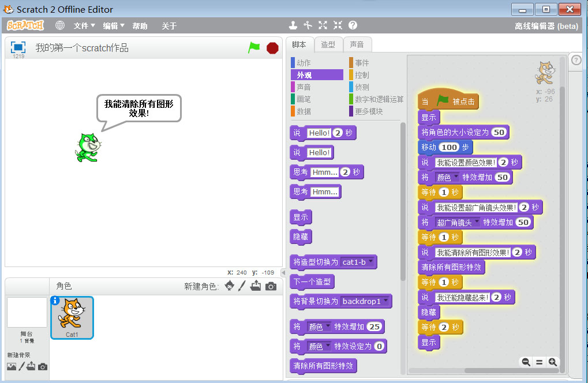Select the 更多模块 more blocks category
The width and height of the screenshot is (588, 383).
[x=376, y=111]
